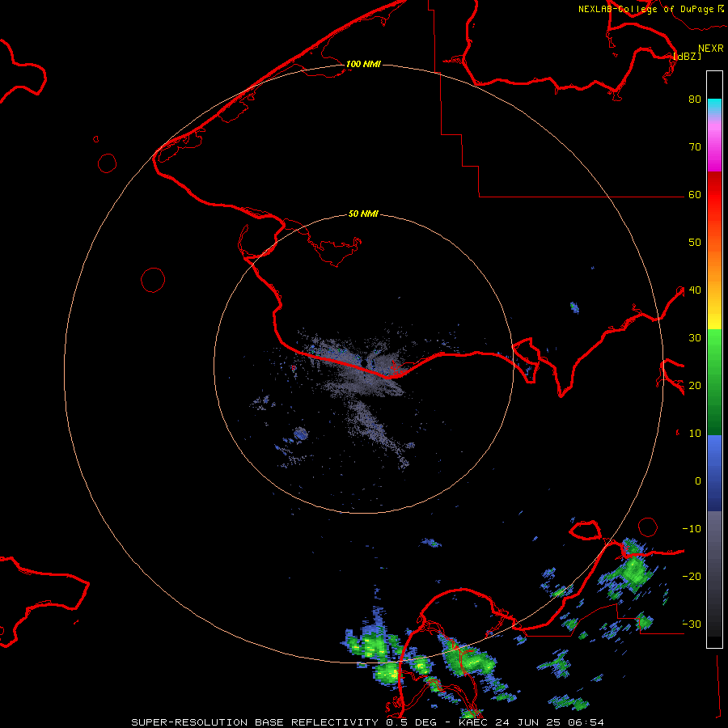Click the 70 dBZ scale label

(x=695, y=147)
